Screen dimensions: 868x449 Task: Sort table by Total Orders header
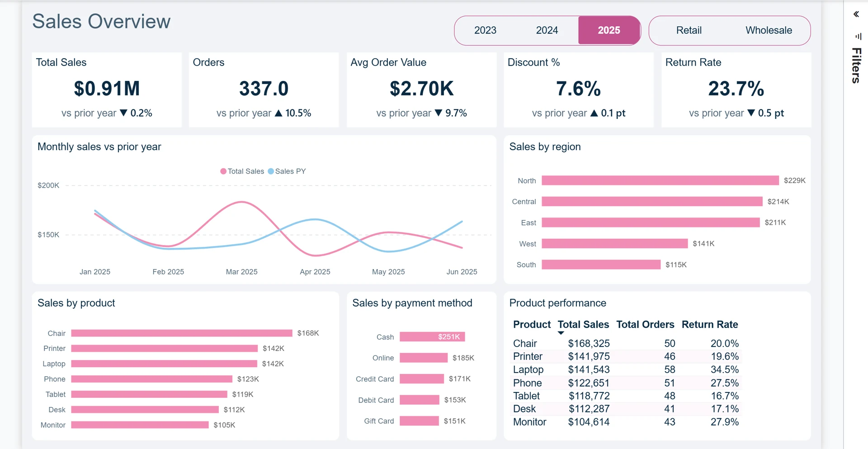645,325
